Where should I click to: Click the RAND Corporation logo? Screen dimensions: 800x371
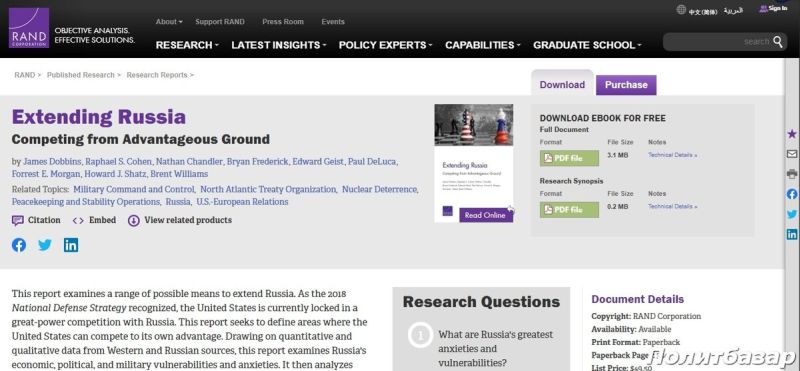[x=29, y=28]
